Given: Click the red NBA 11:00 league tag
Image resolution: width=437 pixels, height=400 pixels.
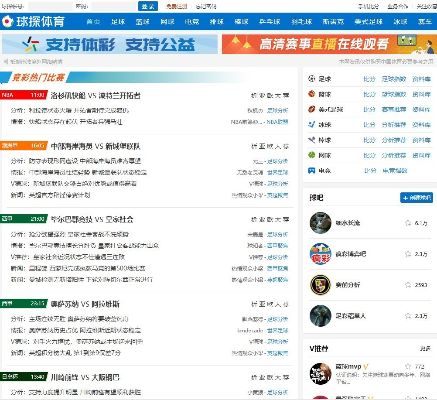Looking at the screenshot, I should [23, 95].
